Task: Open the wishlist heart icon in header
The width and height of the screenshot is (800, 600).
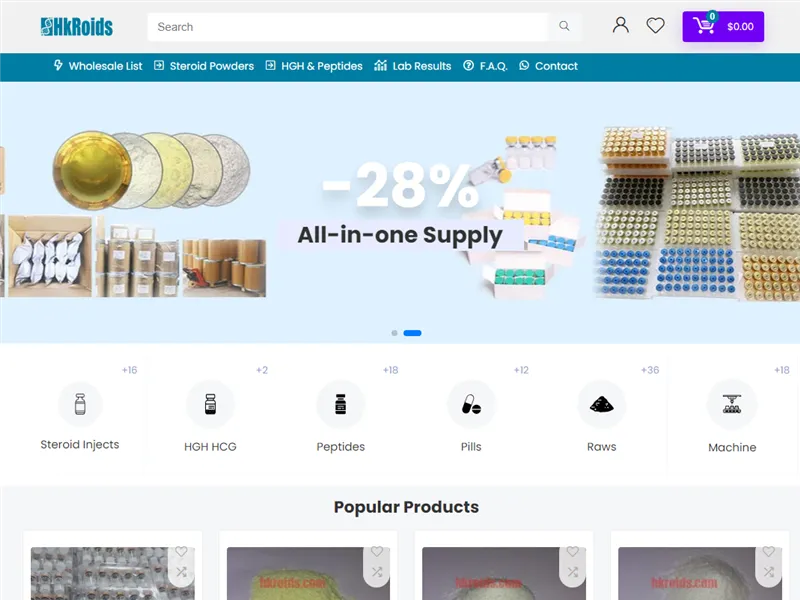Action: click(x=655, y=26)
